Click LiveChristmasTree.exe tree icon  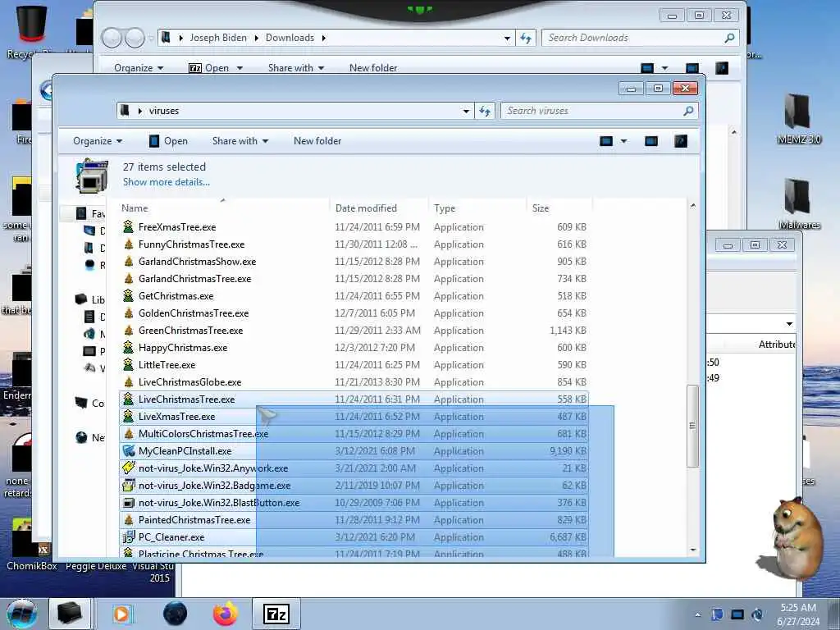pos(128,399)
